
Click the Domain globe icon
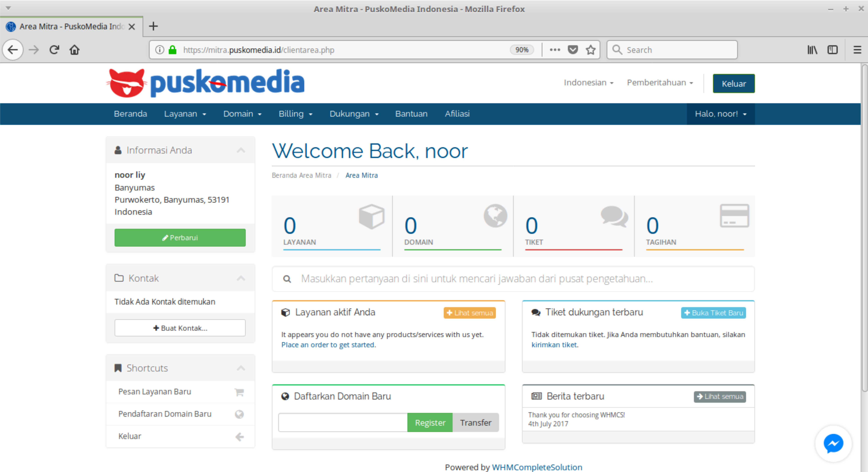[496, 216]
